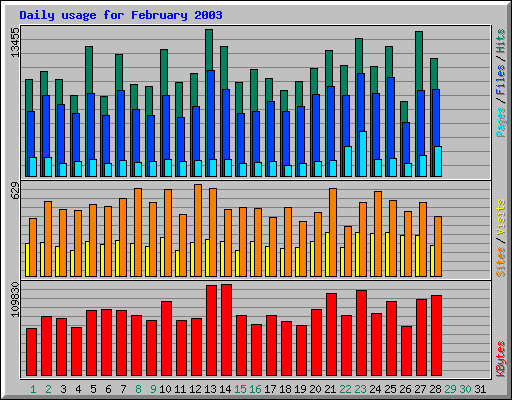Click day 8 on the x-axis
512x400 pixels.
coord(138,389)
